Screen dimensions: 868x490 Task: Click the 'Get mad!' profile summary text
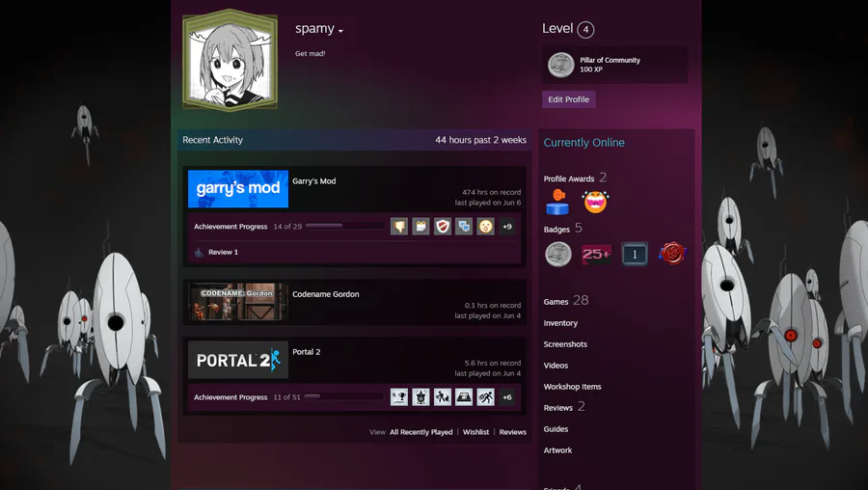(310, 54)
